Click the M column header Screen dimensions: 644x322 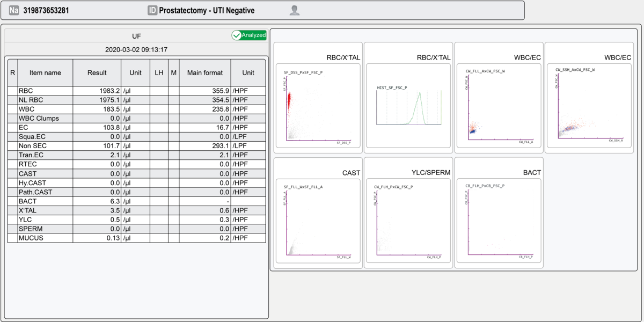click(x=174, y=72)
